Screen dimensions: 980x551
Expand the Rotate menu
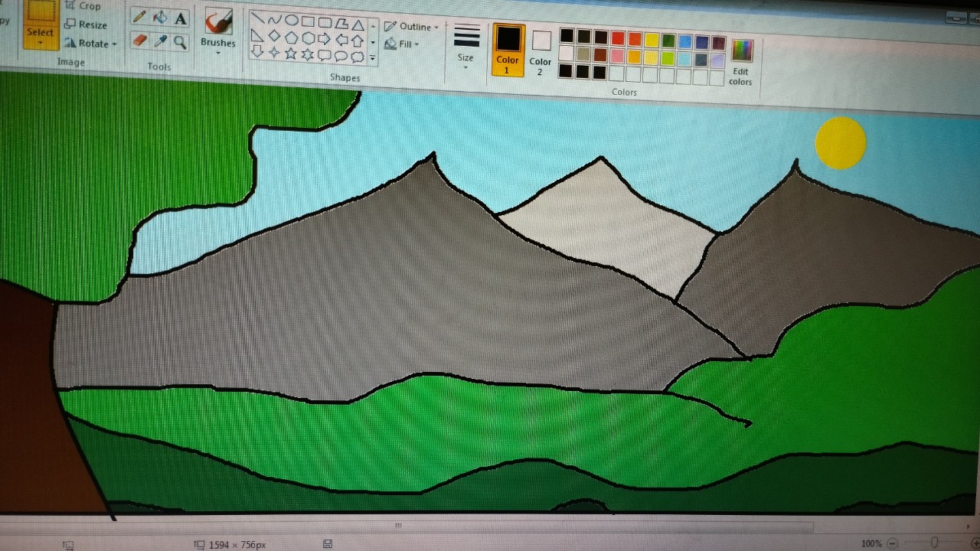(x=90, y=44)
